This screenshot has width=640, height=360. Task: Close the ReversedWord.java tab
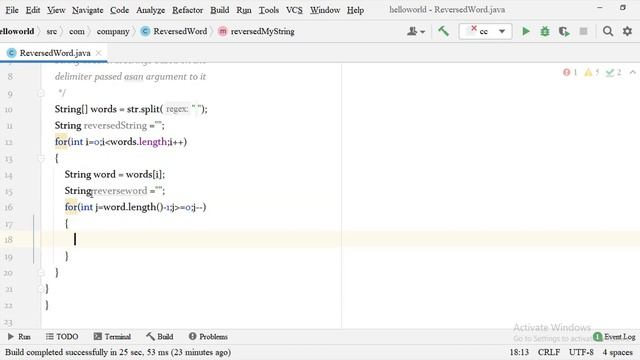click(98, 53)
